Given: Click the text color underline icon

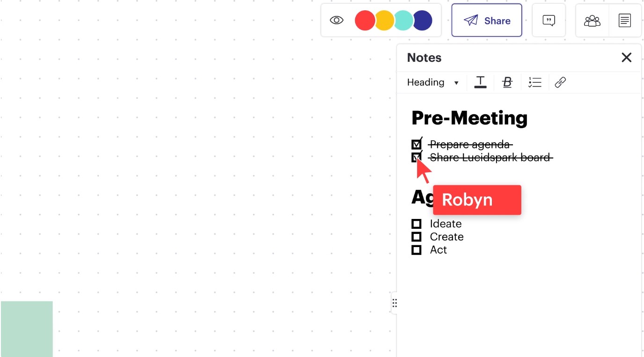Looking at the screenshot, I should coord(480,82).
